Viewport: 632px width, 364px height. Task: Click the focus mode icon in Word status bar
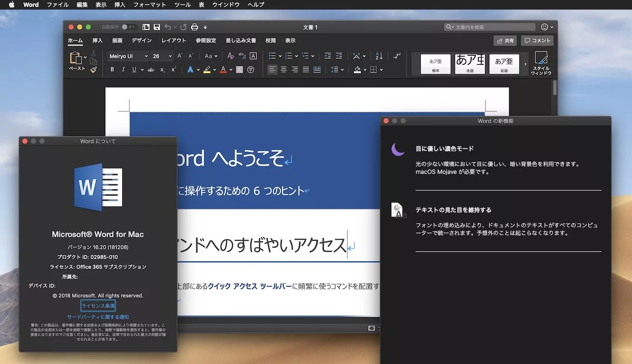(371, 328)
